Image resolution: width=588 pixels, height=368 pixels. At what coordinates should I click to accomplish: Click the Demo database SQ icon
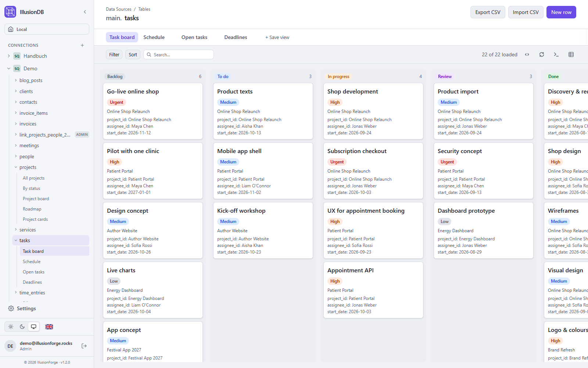(x=17, y=68)
